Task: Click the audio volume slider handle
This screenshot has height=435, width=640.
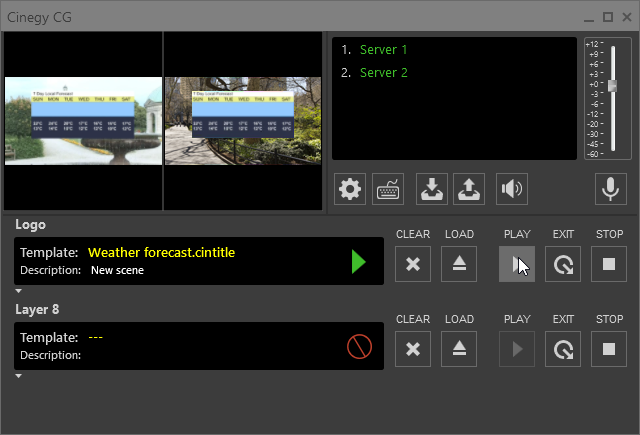Action: coord(613,86)
